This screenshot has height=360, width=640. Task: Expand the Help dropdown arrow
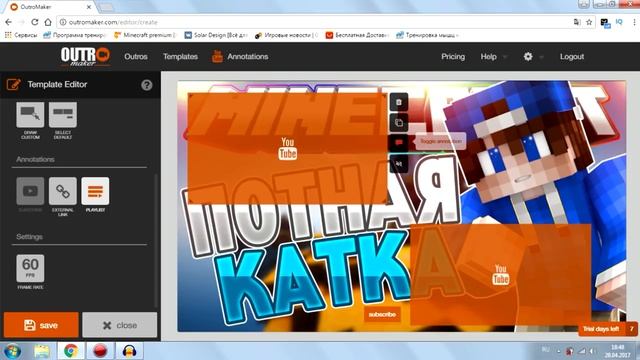[505, 57]
